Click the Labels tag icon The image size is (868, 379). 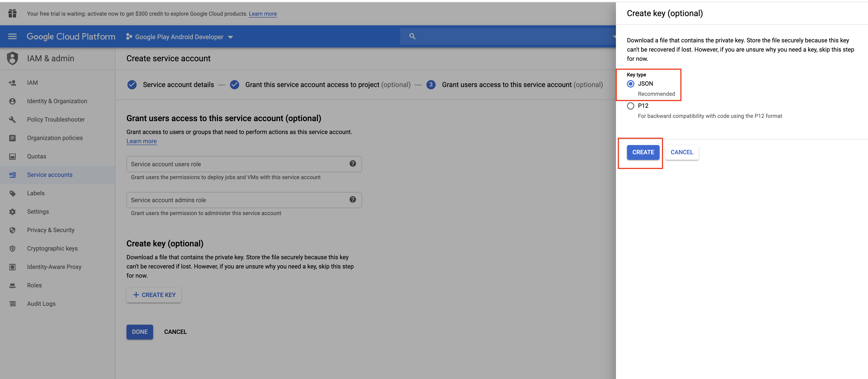[x=12, y=193]
